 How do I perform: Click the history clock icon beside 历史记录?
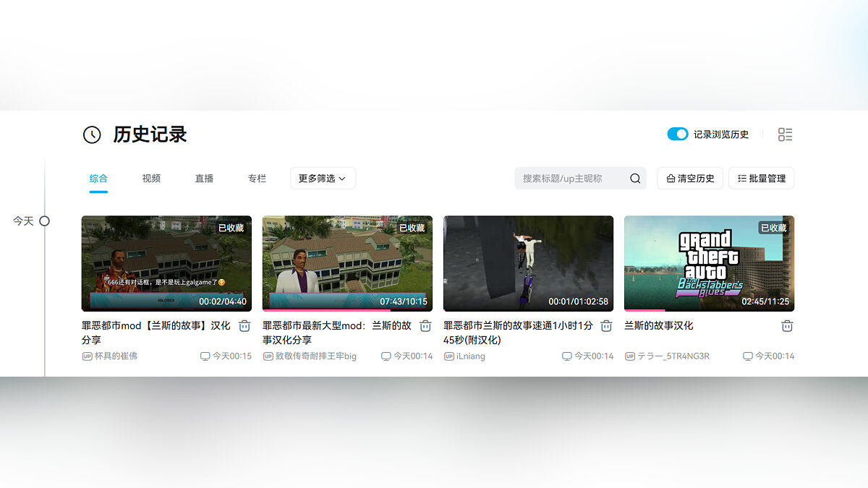[x=92, y=134]
